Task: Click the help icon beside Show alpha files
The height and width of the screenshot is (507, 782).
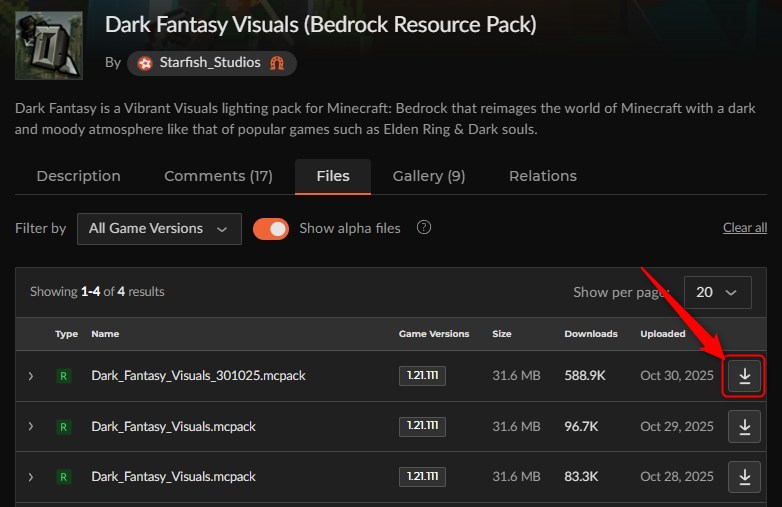Action: [423, 228]
